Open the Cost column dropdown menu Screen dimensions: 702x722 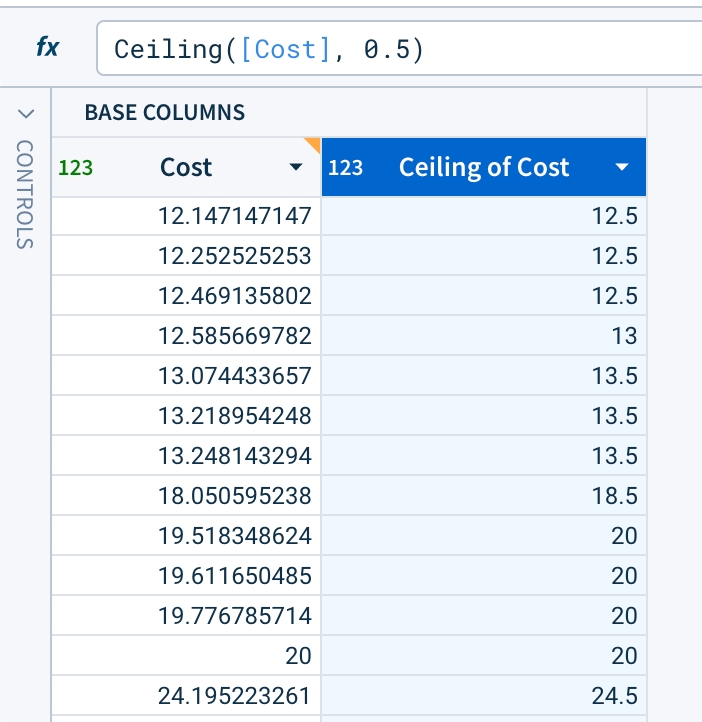pos(295,168)
